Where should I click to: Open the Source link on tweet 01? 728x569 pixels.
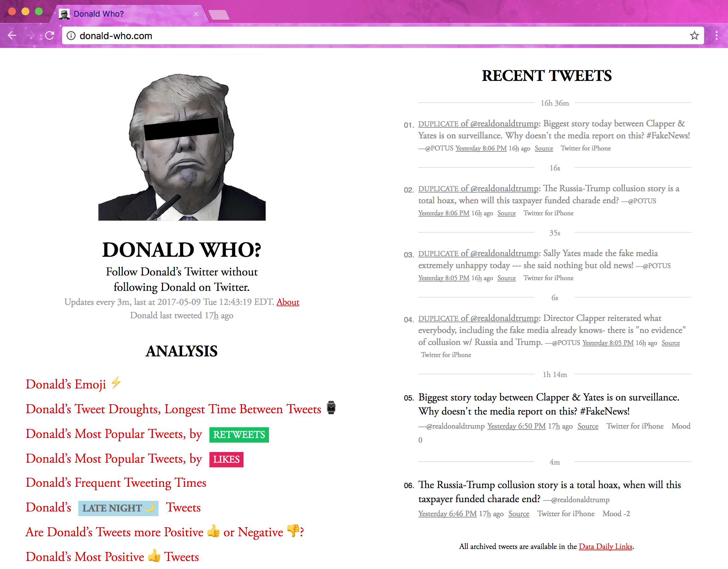click(544, 148)
